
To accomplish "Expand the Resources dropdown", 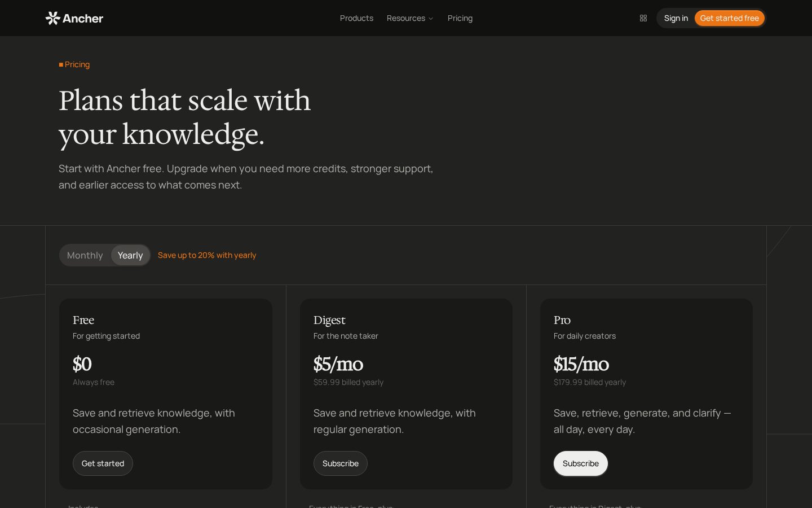I will pyautogui.click(x=410, y=18).
